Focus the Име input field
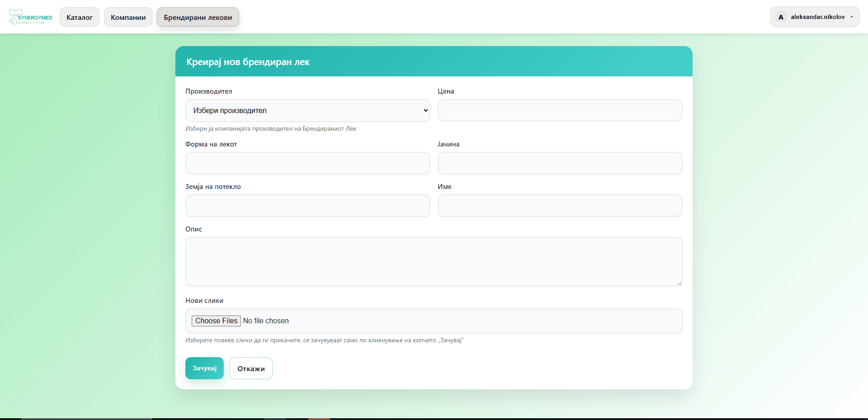Screen dimensions: 868x420 (560, 206)
